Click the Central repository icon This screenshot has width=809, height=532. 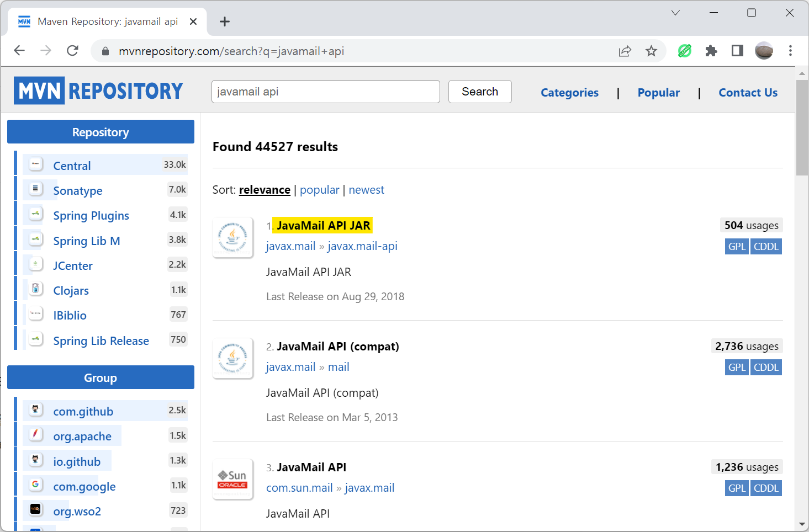(x=36, y=164)
